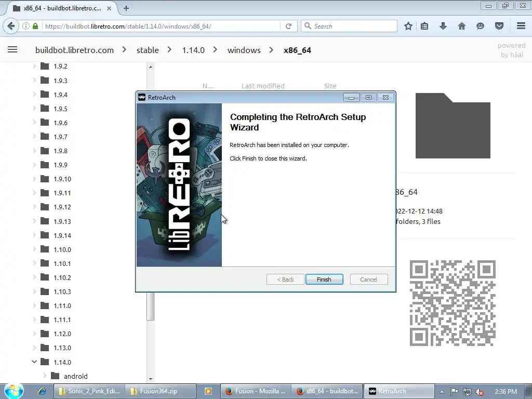The width and height of the screenshot is (532, 399).
Task: Click the powered by h5ai link
Action: [512, 50]
